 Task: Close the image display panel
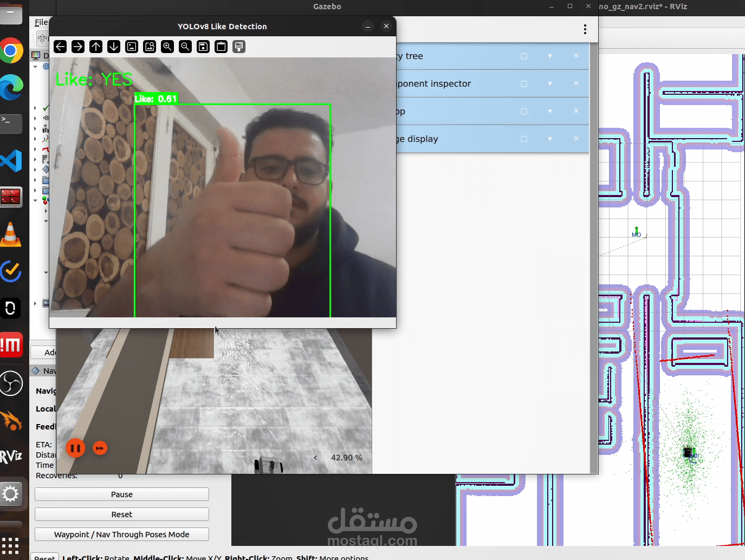(576, 138)
